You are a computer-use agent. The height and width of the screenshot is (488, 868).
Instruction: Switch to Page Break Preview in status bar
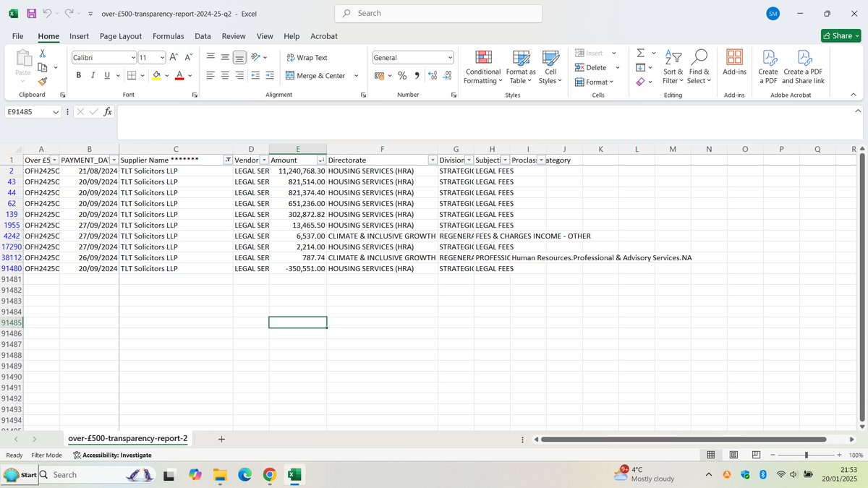[x=756, y=455]
